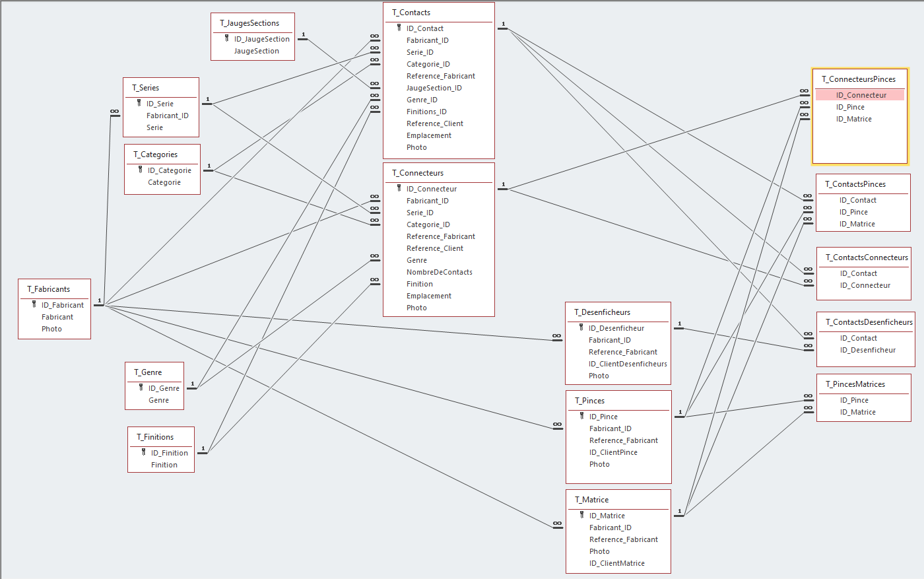Select the T_ConnecteursPinces table header
This screenshot has height=579, width=924.
tap(860, 79)
